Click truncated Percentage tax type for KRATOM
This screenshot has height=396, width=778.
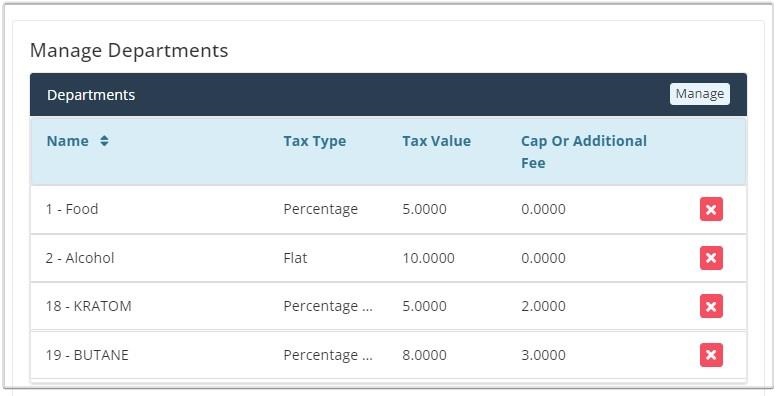pyautogui.click(x=328, y=306)
